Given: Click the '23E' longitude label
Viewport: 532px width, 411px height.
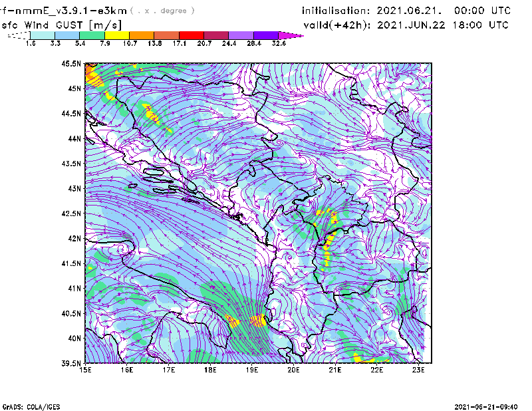Looking at the screenshot, I should pyautogui.click(x=418, y=370).
